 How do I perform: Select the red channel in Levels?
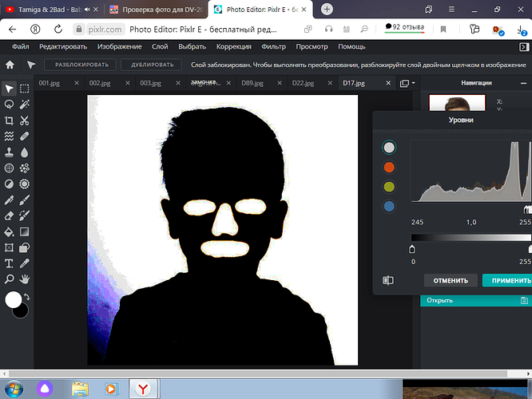(x=389, y=167)
